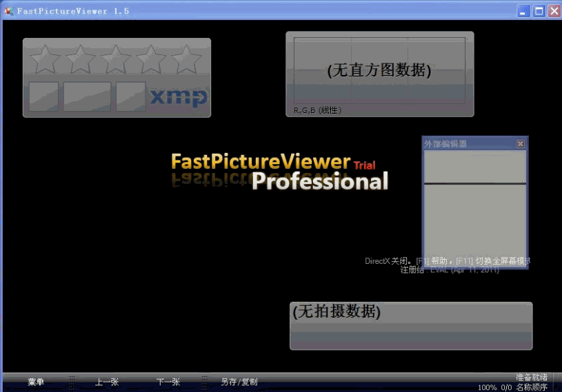This screenshot has height=392, width=562.
Task: Set rating to the fourth star
Action: coord(151,59)
